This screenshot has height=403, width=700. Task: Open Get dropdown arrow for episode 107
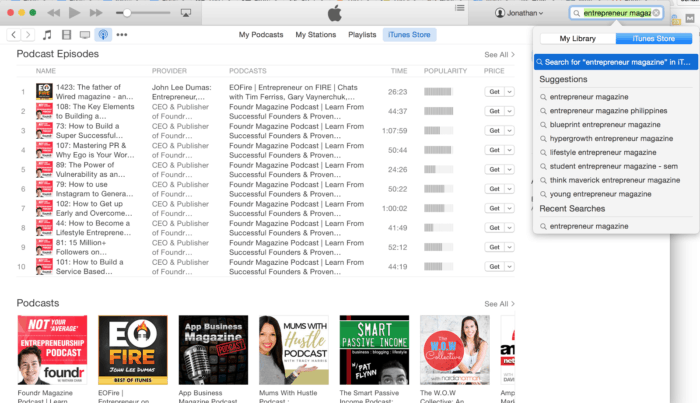pyautogui.click(x=509, y=150)
